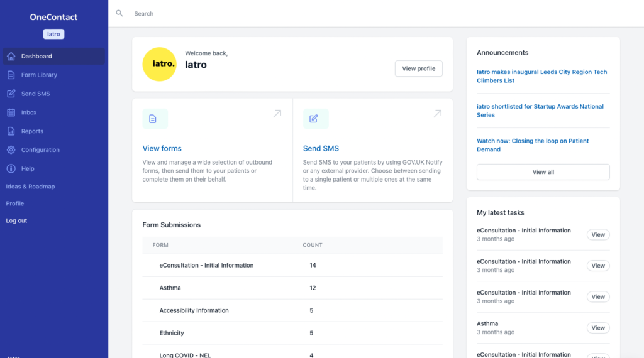Open Profile from the sidebar
Viewport: 644px width, 358px height.
pyautogui.click(x=15, y=203)
